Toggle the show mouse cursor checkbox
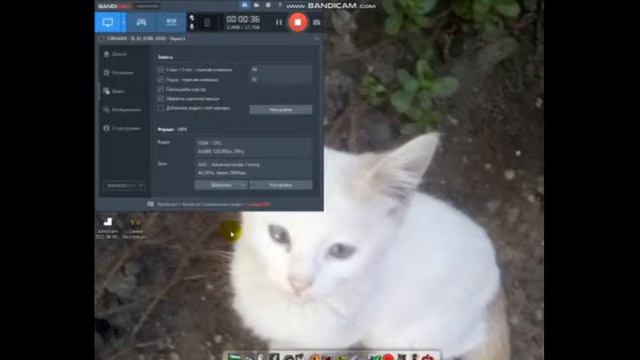The height and width of the screenshot is (360, 640). coord(160,89)
